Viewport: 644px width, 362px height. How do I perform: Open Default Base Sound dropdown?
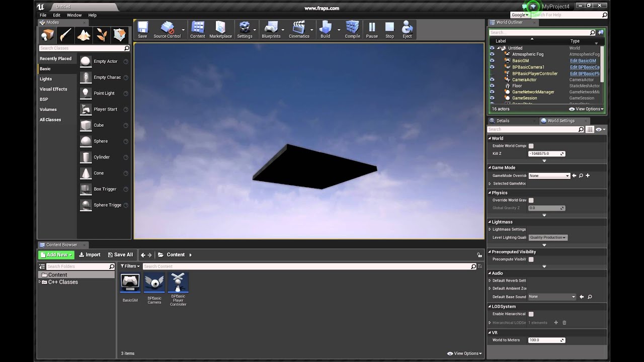tap(551, 297)
